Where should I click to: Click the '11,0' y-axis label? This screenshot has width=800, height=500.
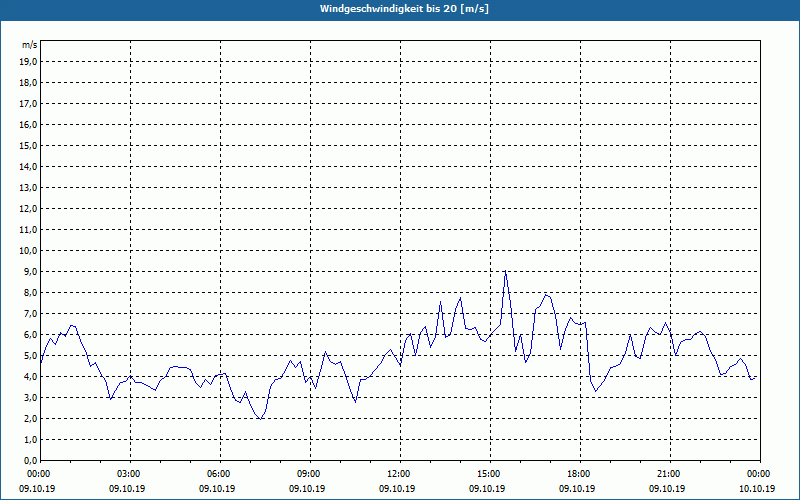[29, 230]
